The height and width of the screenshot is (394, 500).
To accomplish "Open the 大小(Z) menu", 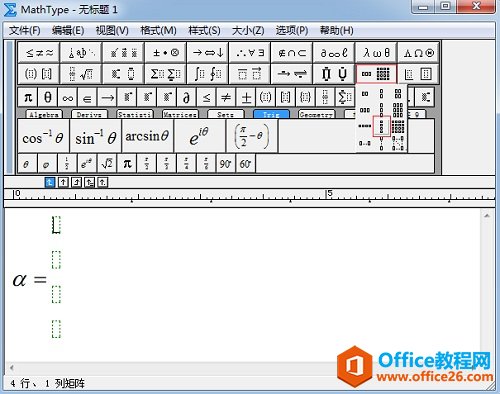I will tap(248, 31).
